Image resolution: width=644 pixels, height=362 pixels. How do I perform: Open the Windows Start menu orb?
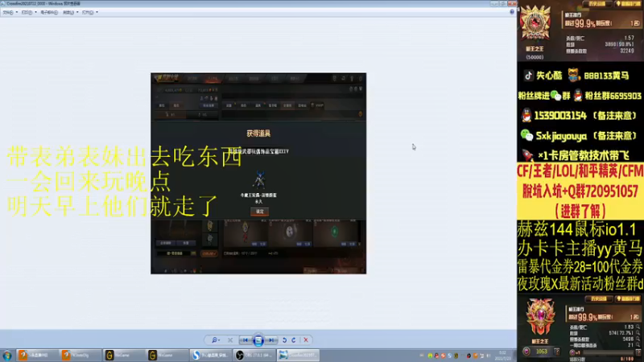pos(7,356)
